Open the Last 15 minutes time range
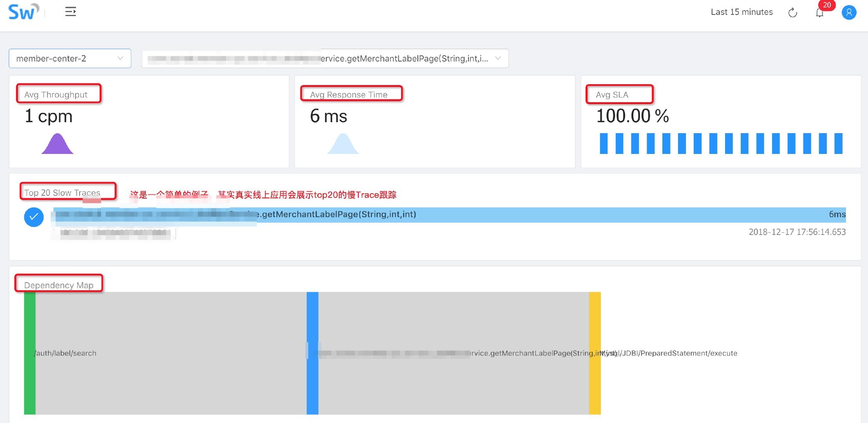 coord(741,12)
